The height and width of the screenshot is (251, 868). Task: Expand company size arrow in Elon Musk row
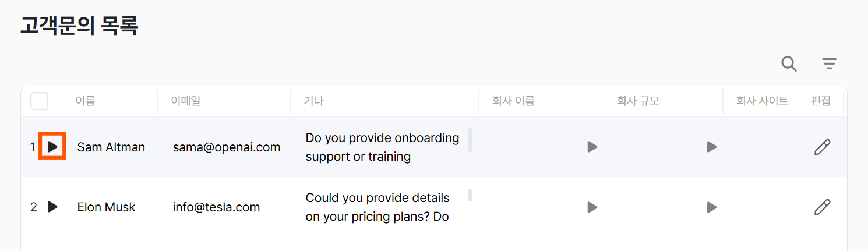pyautogui.click(x=711, y=207)
